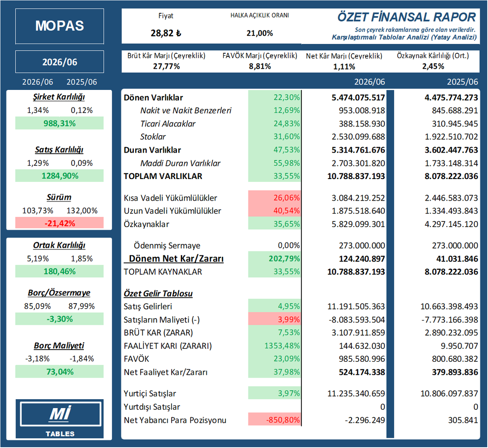Select the TOPLAM VARLIKLAR row label

(163, 176)
